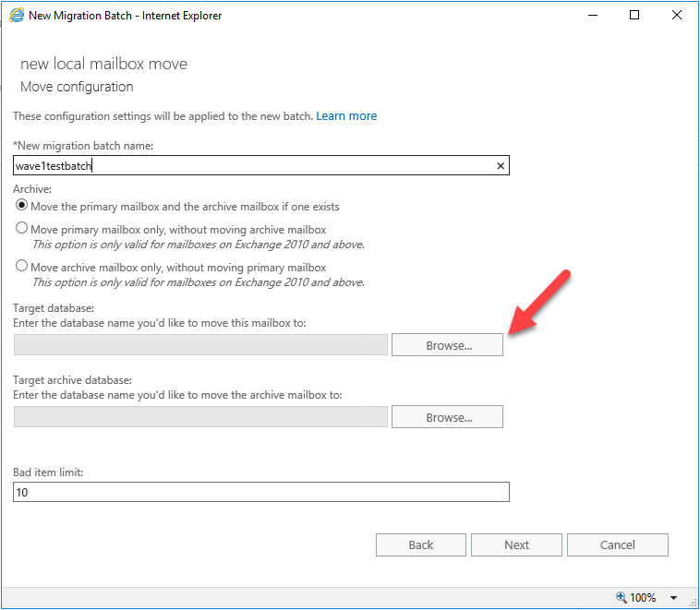This screenshot has width=700, height=610.
Task: Select Move primary mailbox only option
Action: (x=21, y=229)
